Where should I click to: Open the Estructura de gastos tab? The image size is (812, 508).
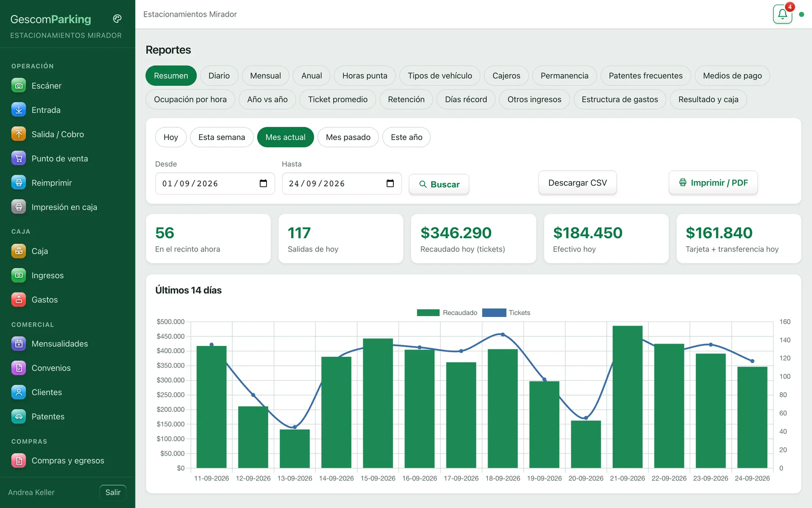(620, 99)
